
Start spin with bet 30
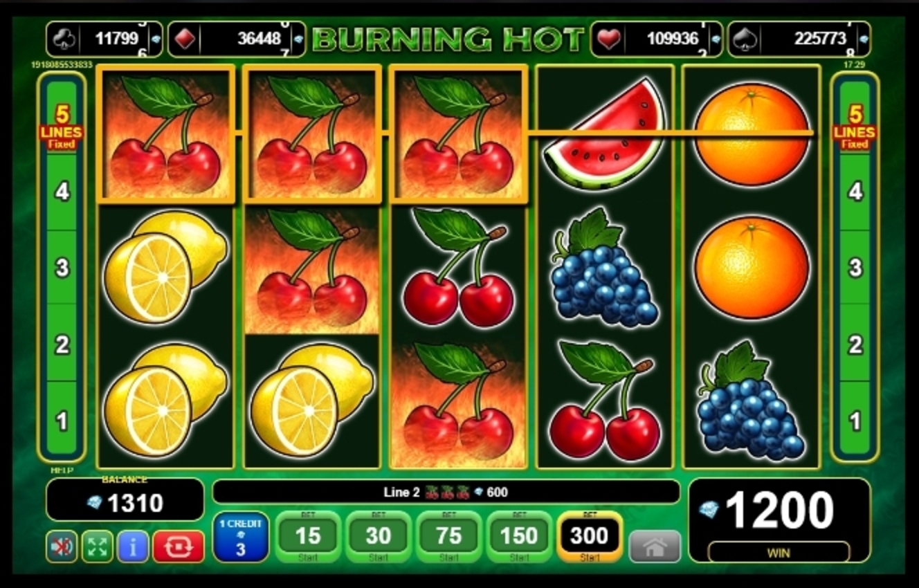click(379, 537)
